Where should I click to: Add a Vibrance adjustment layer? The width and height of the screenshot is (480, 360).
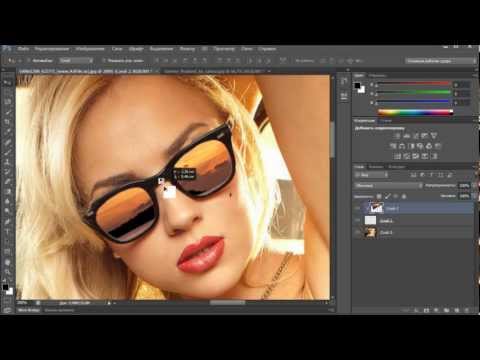pos(434,136)
